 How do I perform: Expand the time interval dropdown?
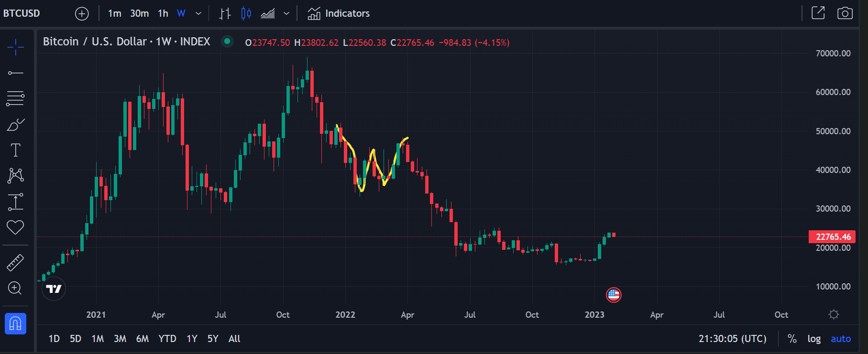coord(198,14)
